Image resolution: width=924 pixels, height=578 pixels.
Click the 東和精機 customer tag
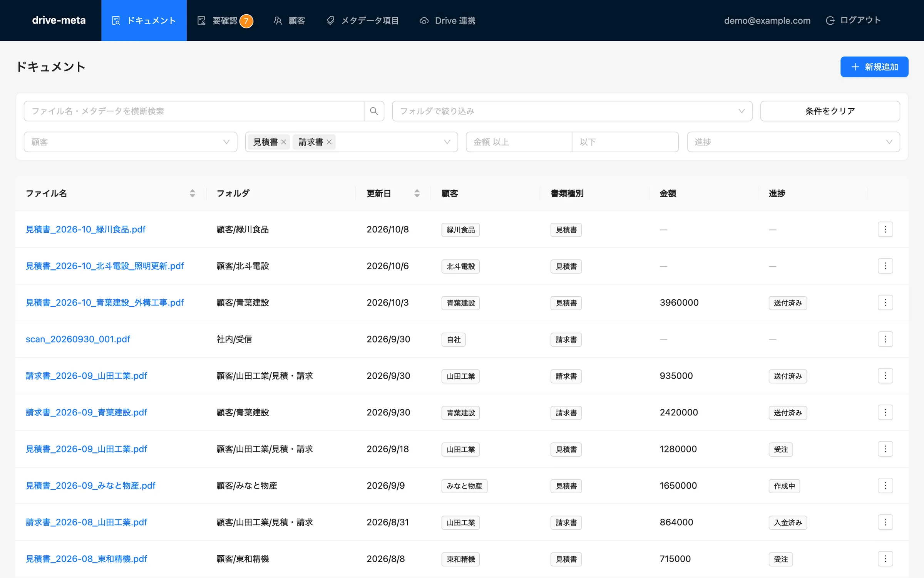coord(460,559)
